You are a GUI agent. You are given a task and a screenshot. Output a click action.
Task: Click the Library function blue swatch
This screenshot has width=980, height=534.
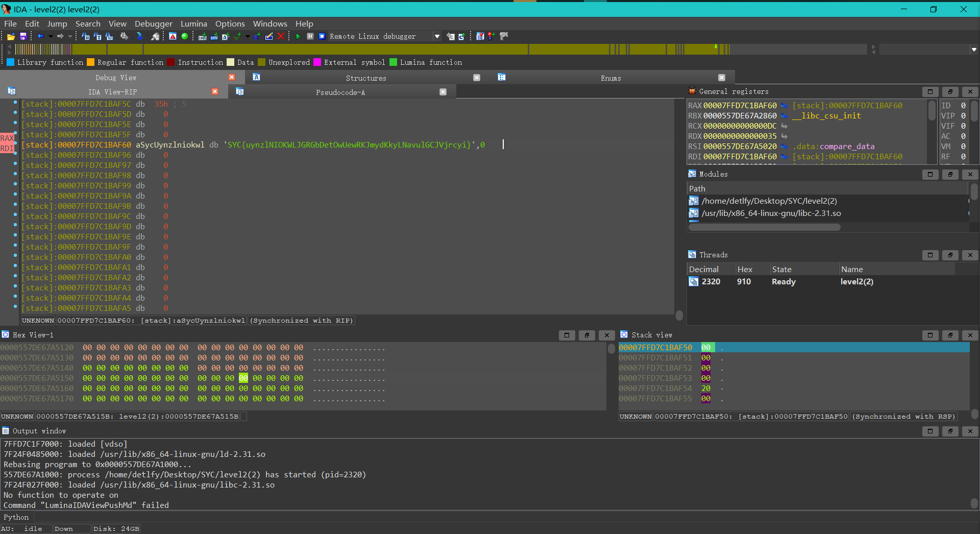pyautogui.click(x=10, y=62)
